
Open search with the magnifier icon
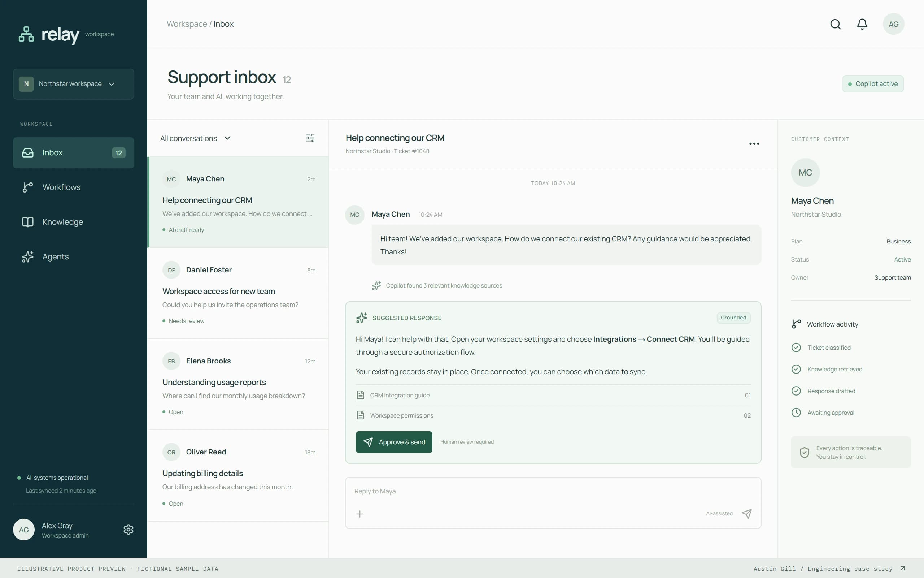click(x=836, y=24)
